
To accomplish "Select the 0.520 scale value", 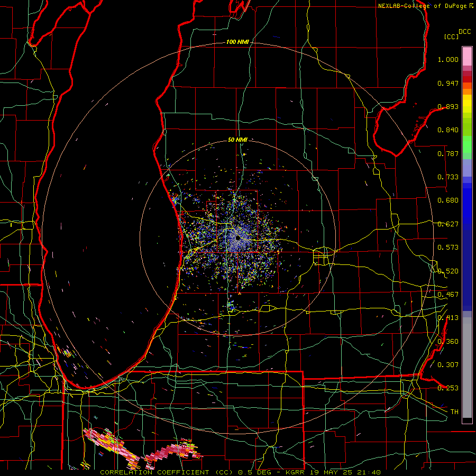I will [x=448, y=271].
